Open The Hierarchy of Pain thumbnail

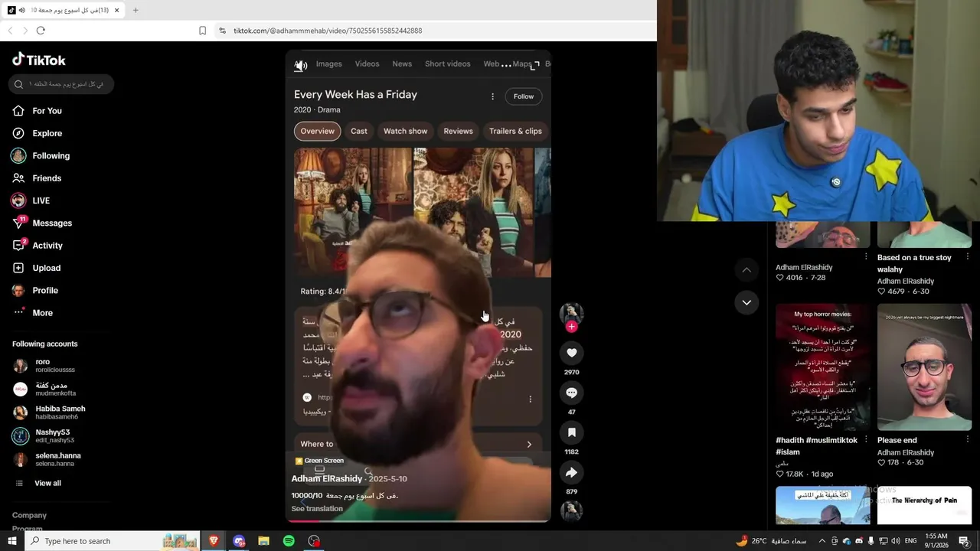pyautogui.click(x=924, y=505)
